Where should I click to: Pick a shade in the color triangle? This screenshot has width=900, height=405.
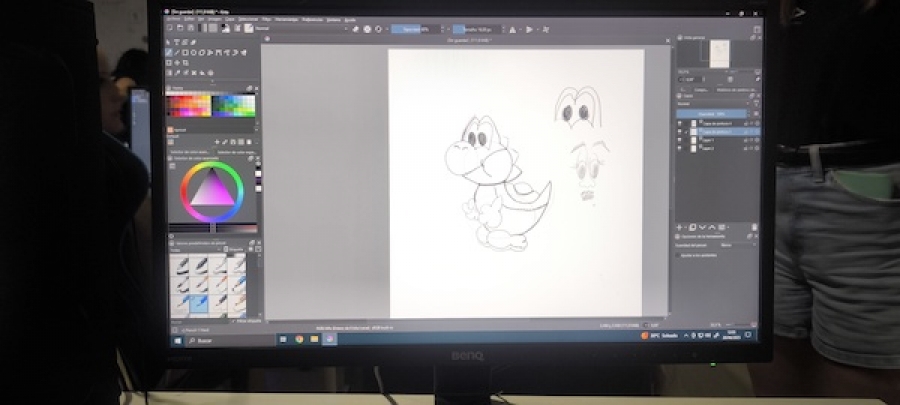click(x=212, y=190)
